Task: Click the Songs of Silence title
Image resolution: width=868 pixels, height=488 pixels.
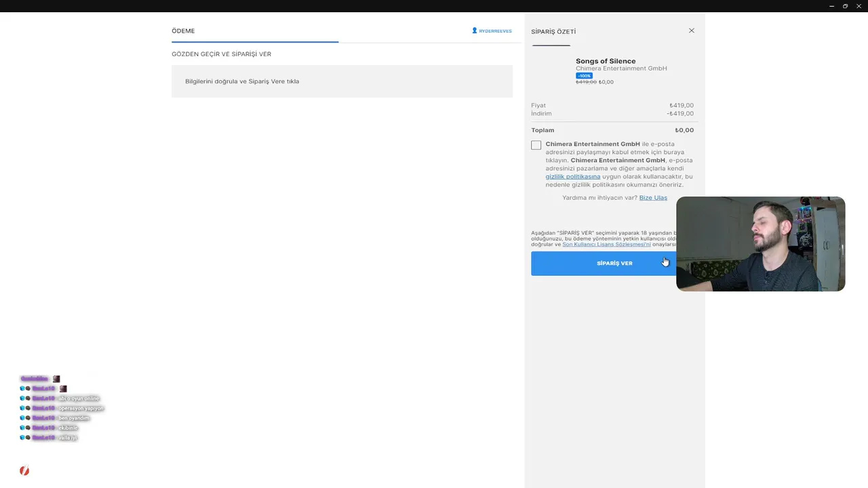Action: [606, 61]
